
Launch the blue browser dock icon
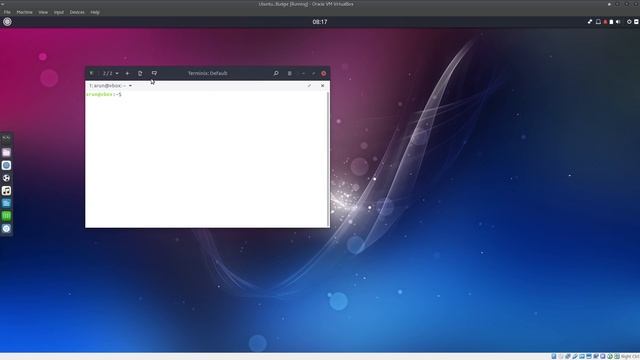6,165
